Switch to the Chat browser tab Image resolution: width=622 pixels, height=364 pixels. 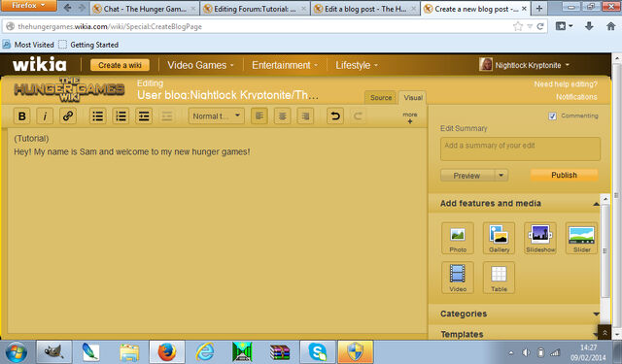(145, 9)
